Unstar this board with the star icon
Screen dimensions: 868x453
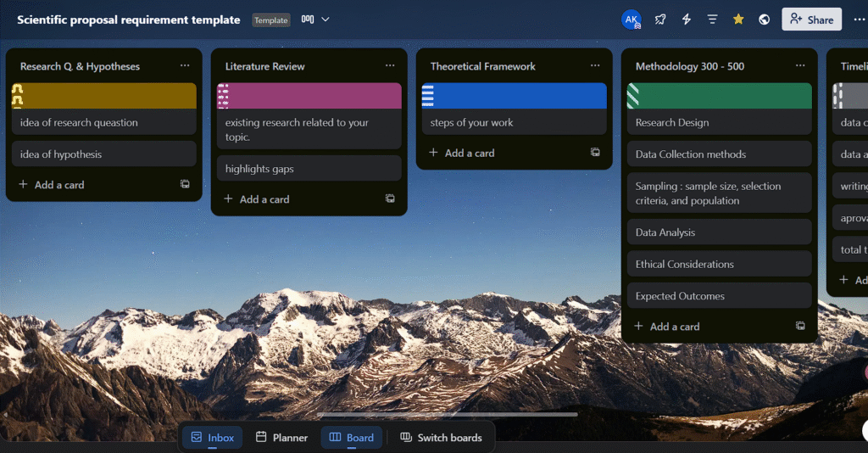[x=738, y=20]
